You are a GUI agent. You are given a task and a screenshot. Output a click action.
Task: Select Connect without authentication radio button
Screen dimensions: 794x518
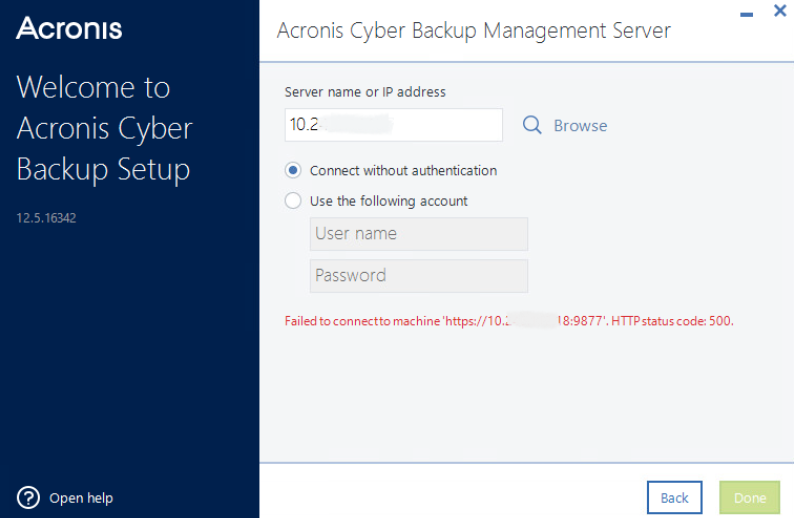293,170
